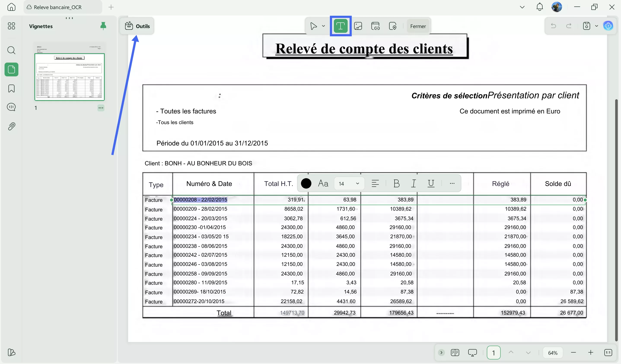Open the Link tool in the toolbar
Screen dimensions: 621x364
click(376, 26)
